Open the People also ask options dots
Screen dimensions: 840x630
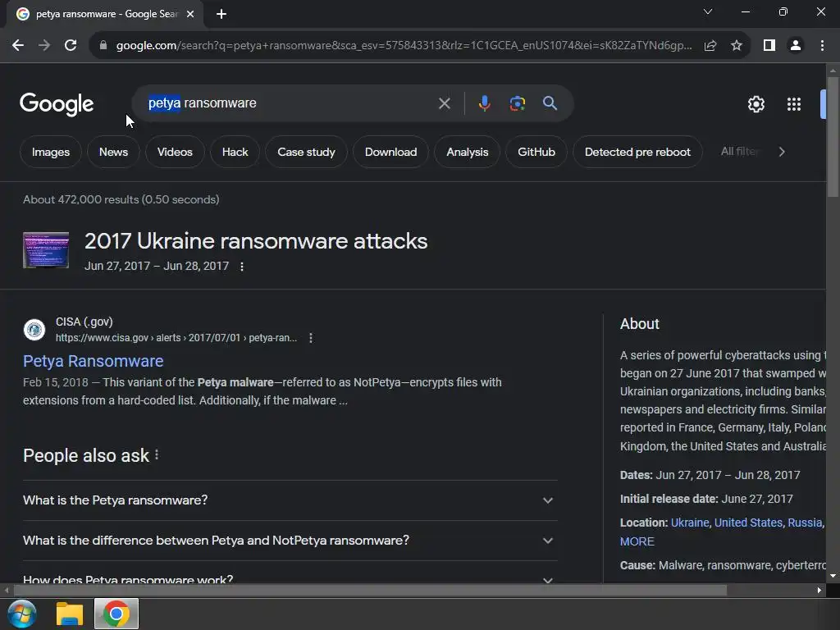point(157,454)
